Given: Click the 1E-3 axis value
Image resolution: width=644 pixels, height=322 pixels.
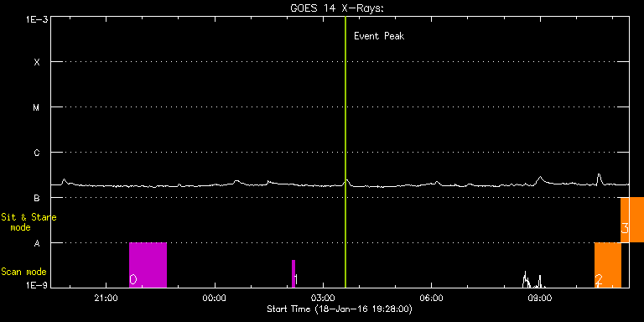Looking at the screenshot, I should [37, 19].
